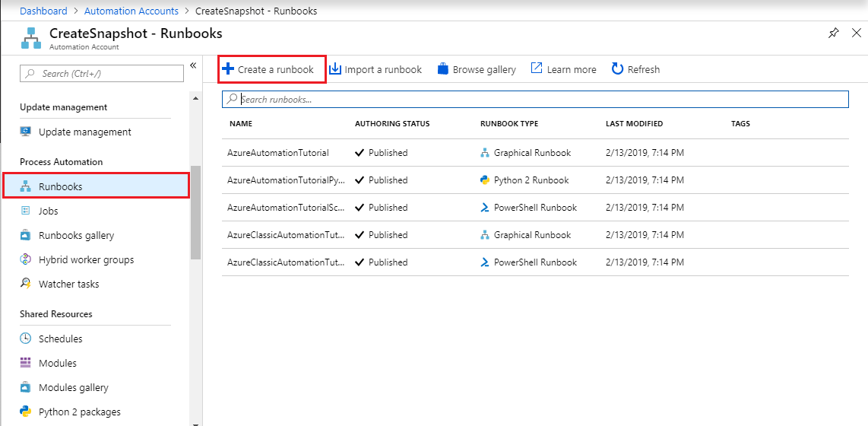Focus the Search runbooks input field
Viewport: 868px width, 426px height.
(x=535, y=99)
